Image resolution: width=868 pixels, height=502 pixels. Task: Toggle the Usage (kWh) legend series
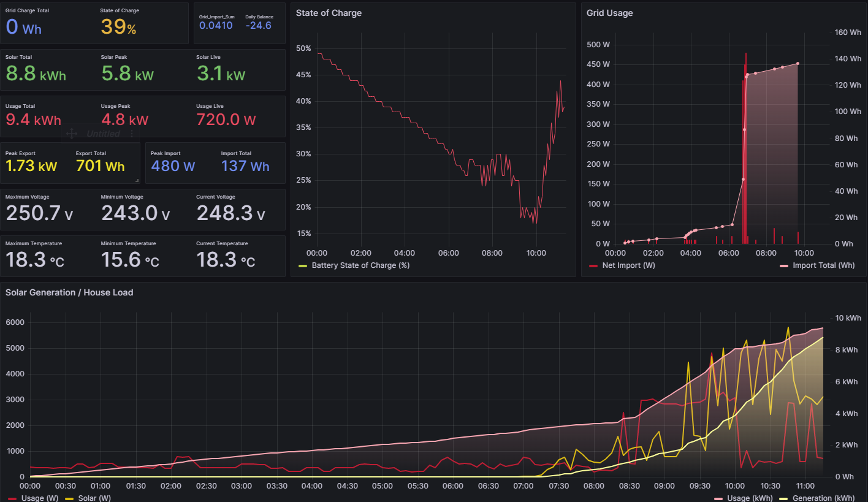click(x=750, y=498)
